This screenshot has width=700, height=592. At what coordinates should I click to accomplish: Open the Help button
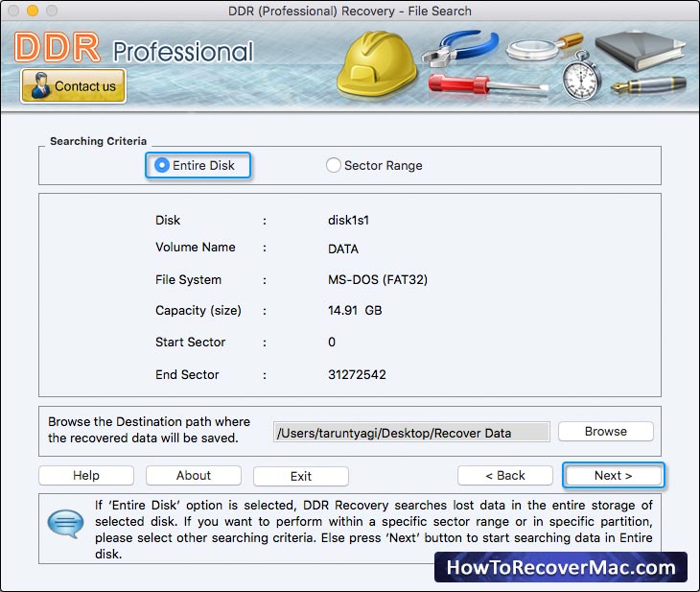86,475
